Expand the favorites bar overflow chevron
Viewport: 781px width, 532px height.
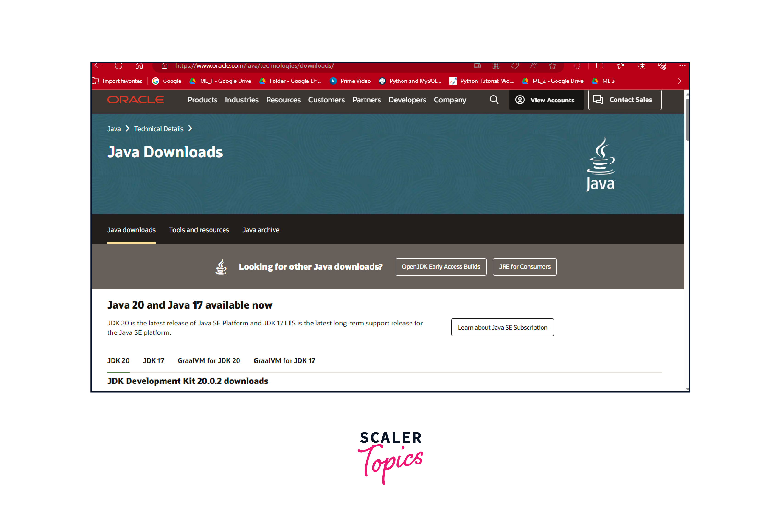[x=679, y=81]
